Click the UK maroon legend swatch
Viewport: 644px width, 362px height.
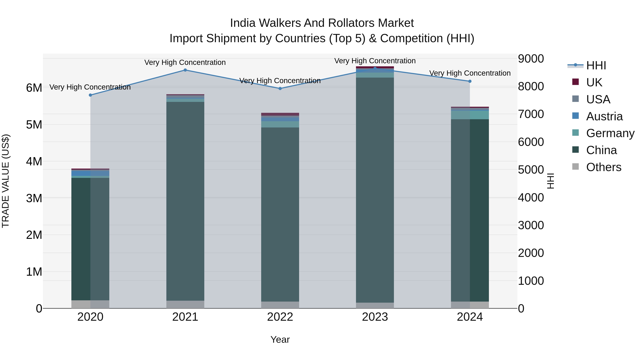(x=575, y=82)
